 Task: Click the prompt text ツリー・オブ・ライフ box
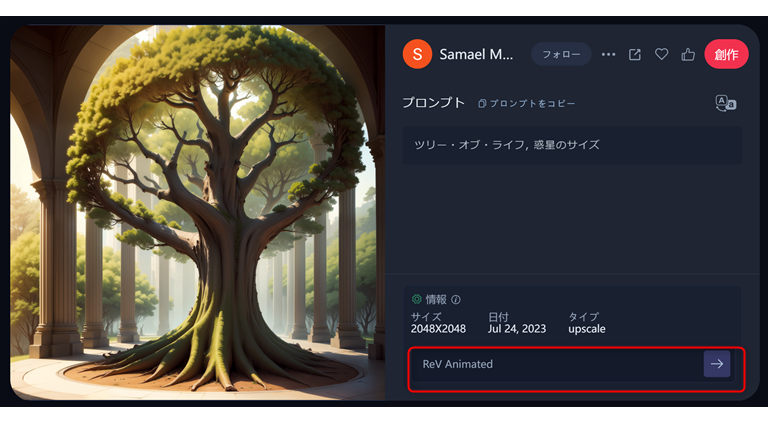click(571, 144)
